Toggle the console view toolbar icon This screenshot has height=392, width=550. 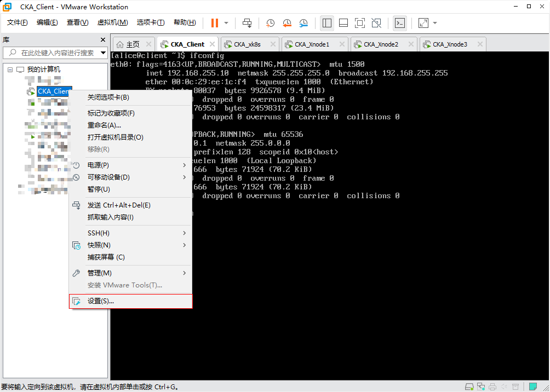400,23
